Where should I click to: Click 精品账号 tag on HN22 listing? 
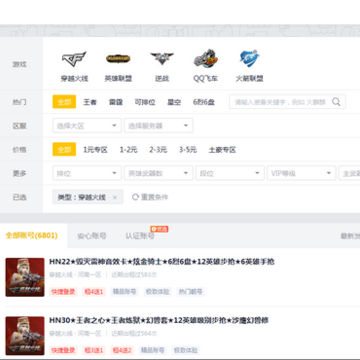[x=124, y=292]
